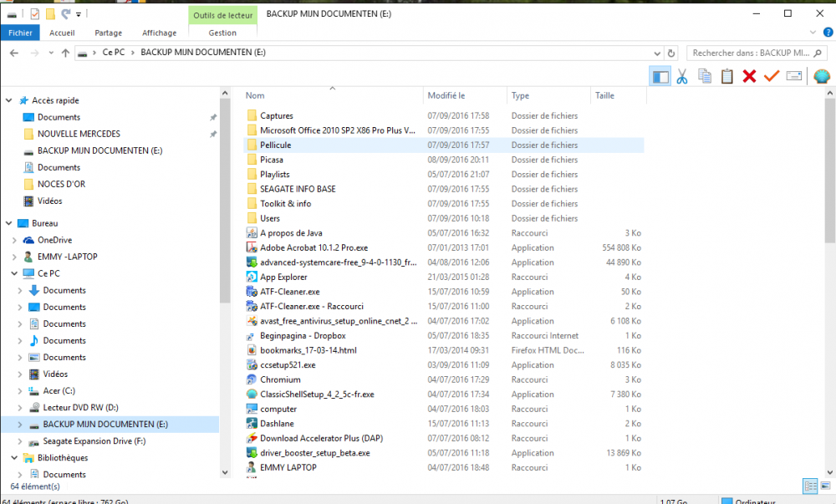Click the Copy icon in toolbar
836x504 pixels.
[x=705, y=77]
